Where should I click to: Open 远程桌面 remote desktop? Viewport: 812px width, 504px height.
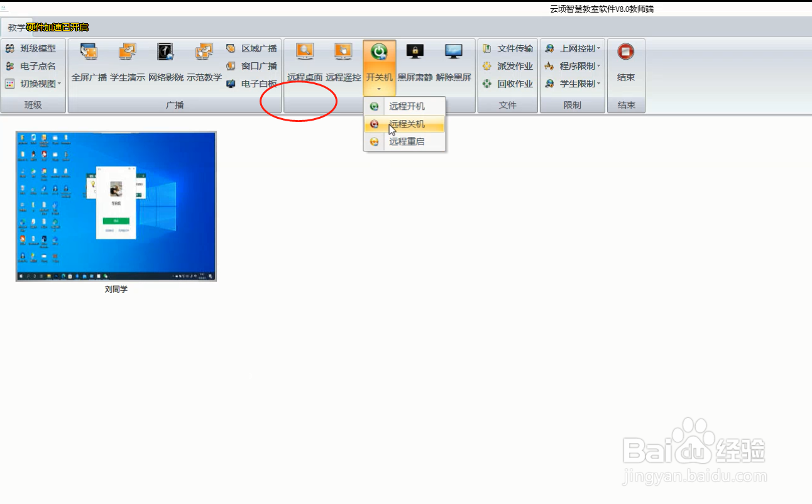click(305, 63)
